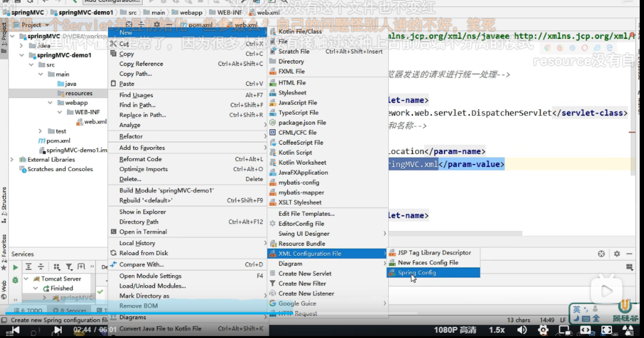Collapse the WEB-INF folder node

click(59, 112)
